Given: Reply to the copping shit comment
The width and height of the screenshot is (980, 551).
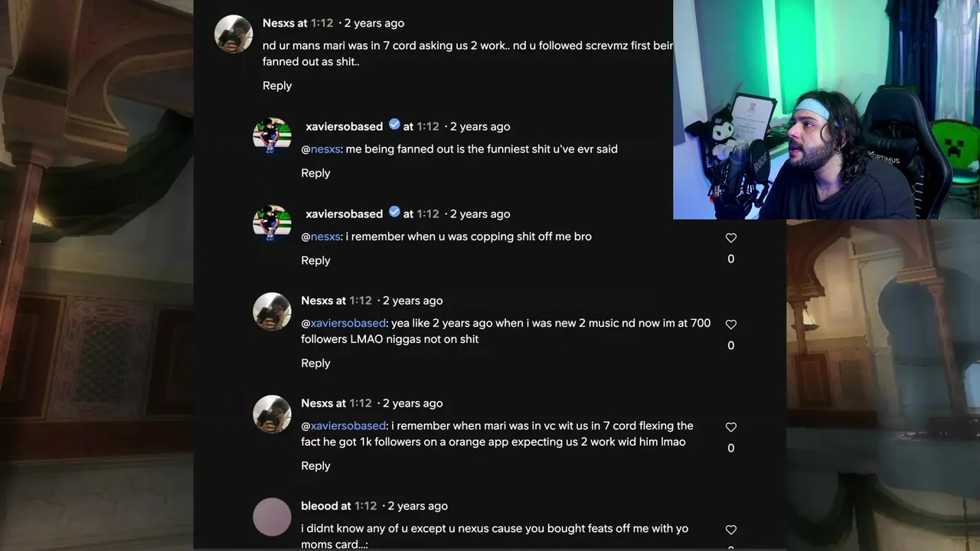Looking at the screenshot, I should 315,260.
